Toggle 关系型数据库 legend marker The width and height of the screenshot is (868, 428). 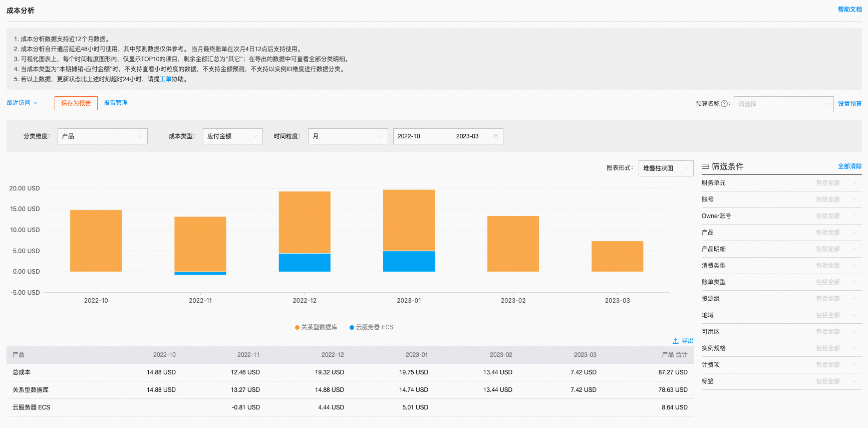(x=298, y=327)
